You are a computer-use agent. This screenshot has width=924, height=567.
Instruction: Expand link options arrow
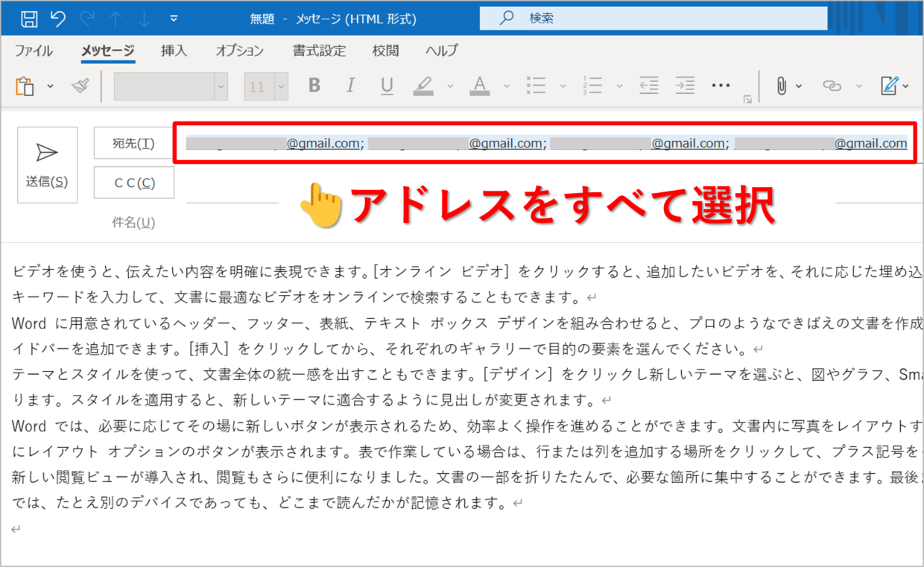pos(858,86)
